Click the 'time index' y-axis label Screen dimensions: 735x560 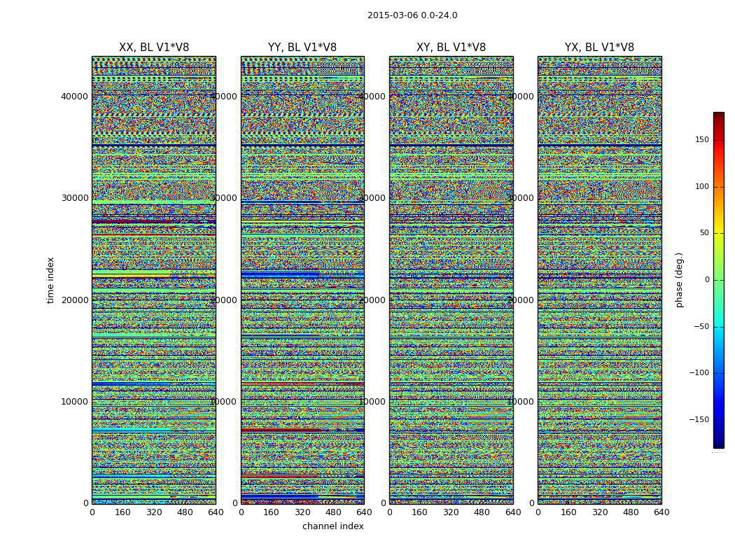click(x=50, y=280)
